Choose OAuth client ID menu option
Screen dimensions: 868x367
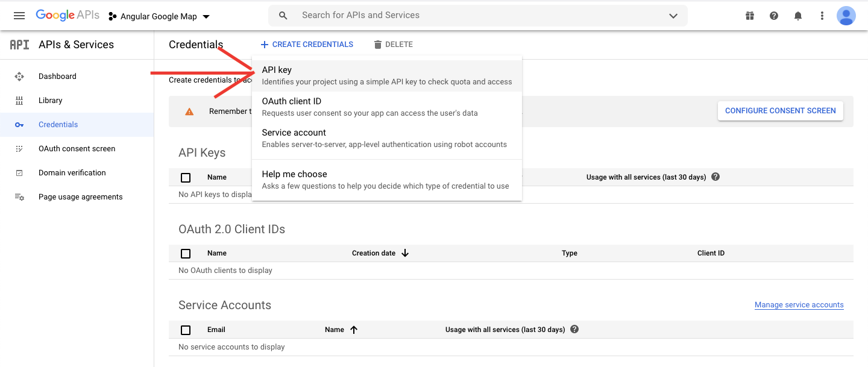(x=386, y=107)
